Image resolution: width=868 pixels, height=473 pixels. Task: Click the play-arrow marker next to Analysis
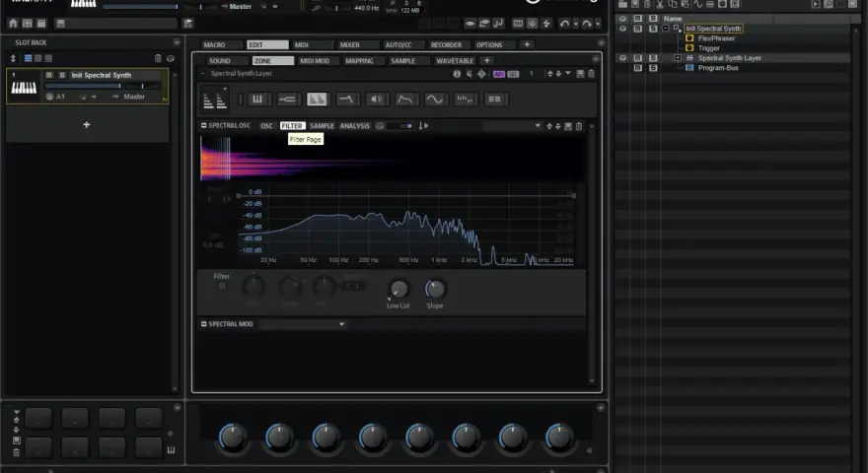click(x=423, y=126)
